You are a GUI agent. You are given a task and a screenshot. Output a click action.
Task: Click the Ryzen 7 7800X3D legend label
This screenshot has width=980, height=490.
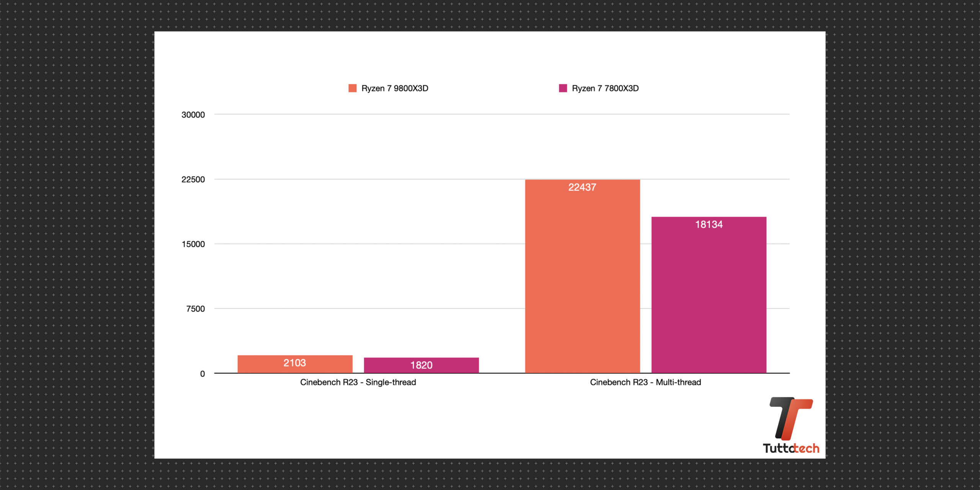click(x=605, y=88)
